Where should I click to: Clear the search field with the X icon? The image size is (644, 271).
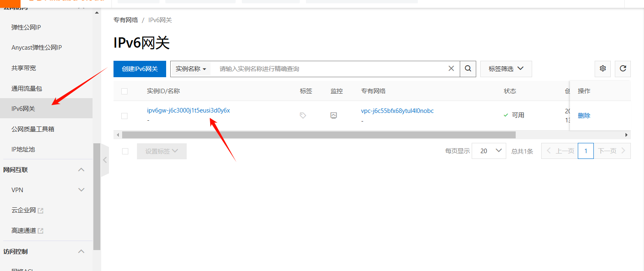[x=451, y=69]
